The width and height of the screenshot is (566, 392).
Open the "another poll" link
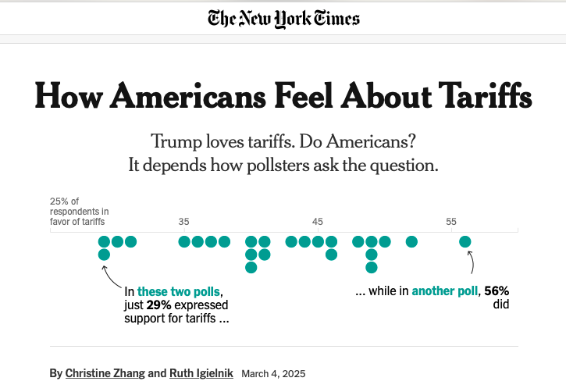(445, 290)
